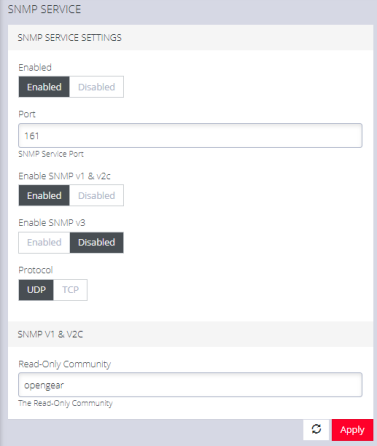Click the SNMP Service Port help text
The width and height of the screenshot is (377, 446).
tap(51, 154)
